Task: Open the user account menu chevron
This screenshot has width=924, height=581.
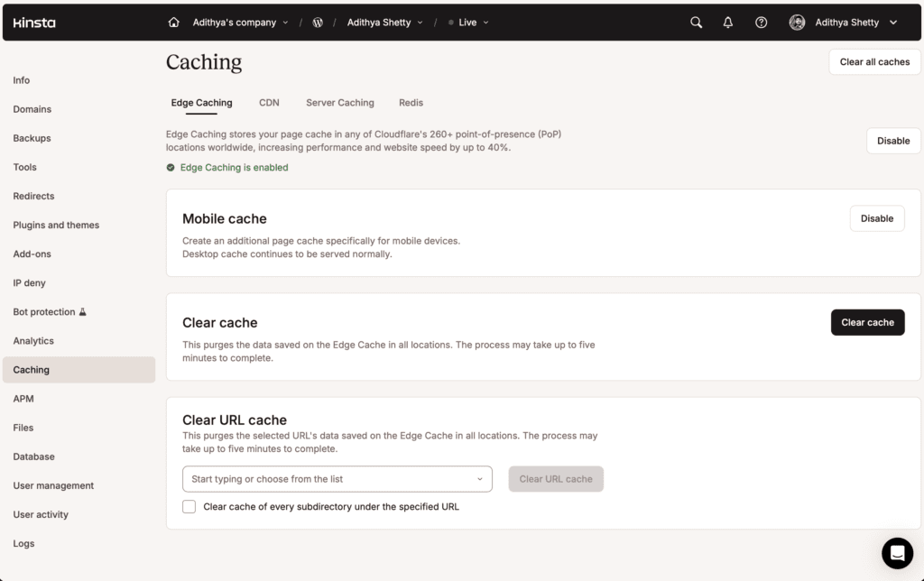Action: 893,23
